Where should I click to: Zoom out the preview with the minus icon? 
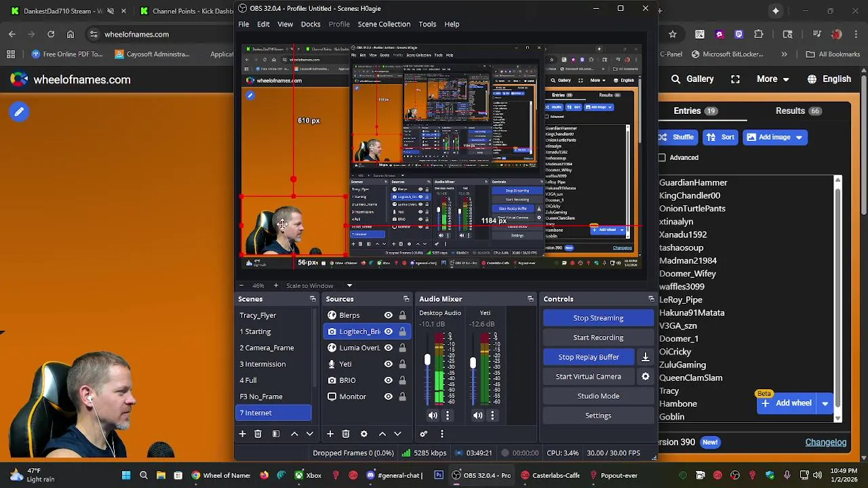coord(243,285)
